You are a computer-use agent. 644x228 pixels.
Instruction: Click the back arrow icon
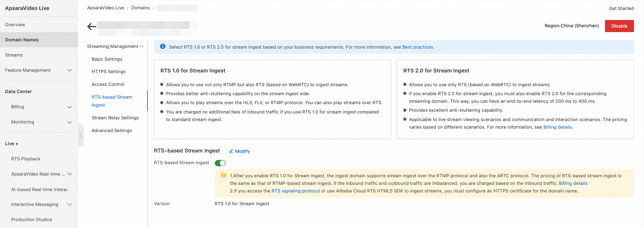pos(92,27)
